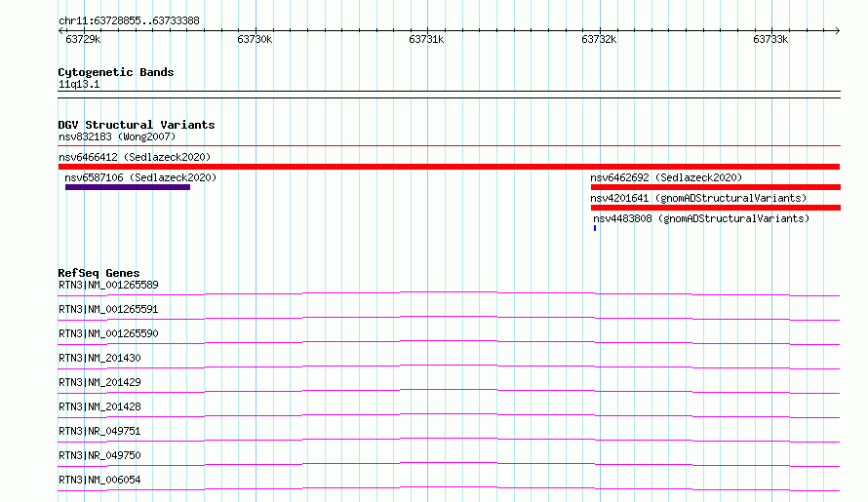This screenshot has width=868, height=502.
Task: Click the chr11:63728855..63733388 coordinate label
Action: point(129,21)
